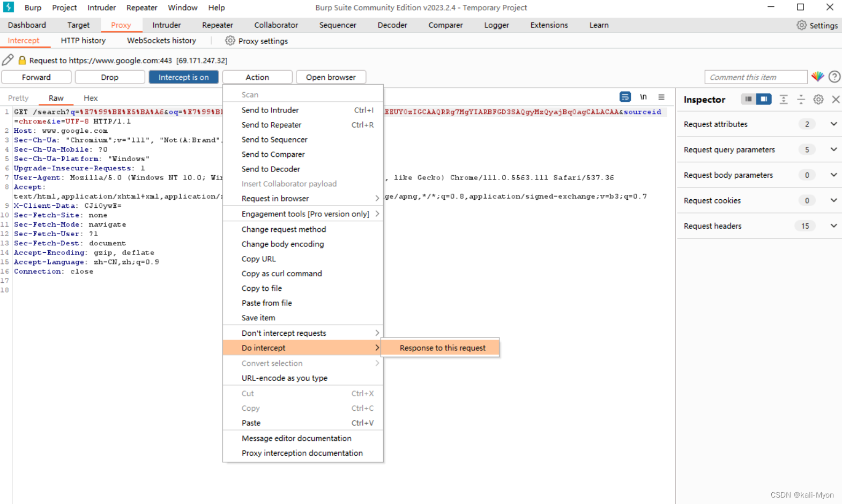
Task: Click the padlock HTTPS icon
Action: (x=22, y=61)
